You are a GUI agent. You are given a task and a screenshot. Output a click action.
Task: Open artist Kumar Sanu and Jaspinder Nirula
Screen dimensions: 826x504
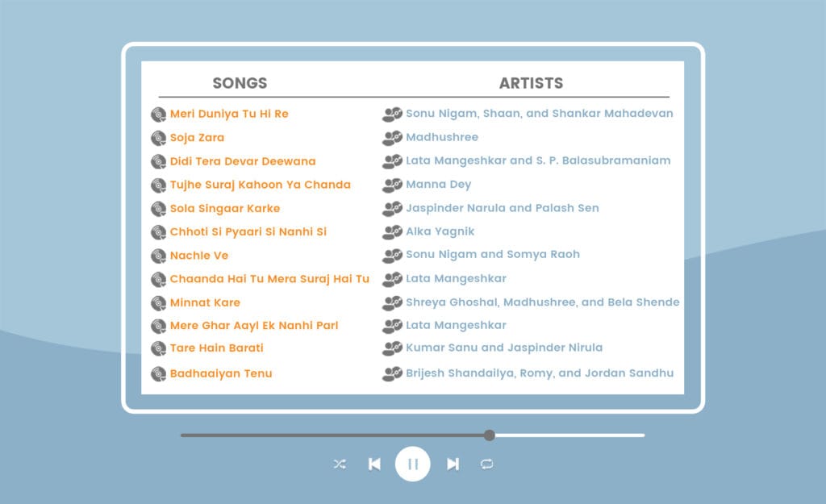504,348
